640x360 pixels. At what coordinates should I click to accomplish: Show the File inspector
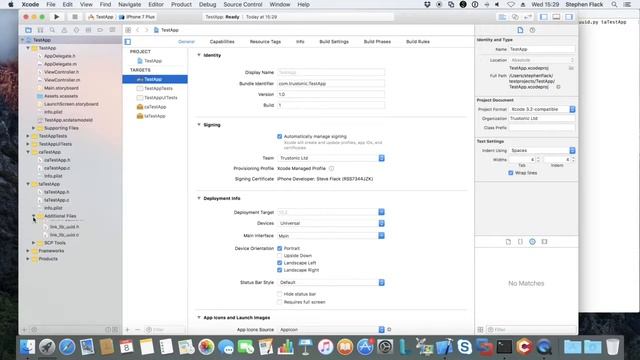(x=520, y=30)
